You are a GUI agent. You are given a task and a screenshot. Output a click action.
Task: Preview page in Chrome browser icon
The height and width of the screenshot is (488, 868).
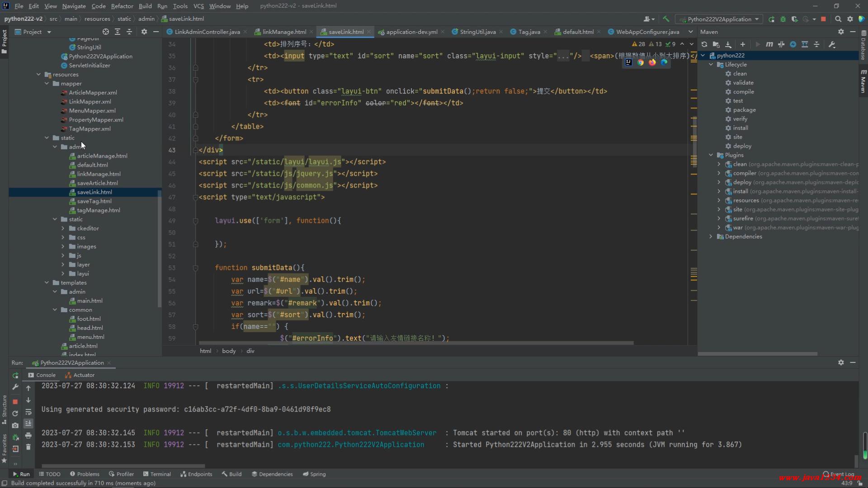[641, 63]
